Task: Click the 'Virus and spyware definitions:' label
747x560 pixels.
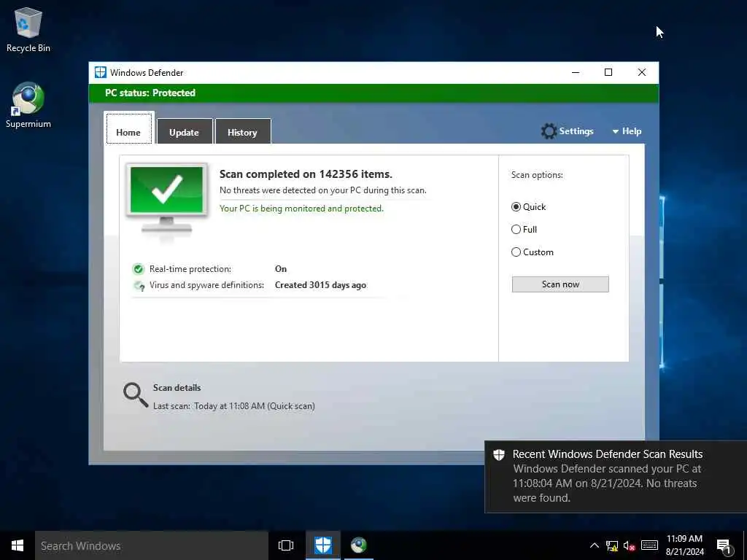Action: click(x=206, y=285)
